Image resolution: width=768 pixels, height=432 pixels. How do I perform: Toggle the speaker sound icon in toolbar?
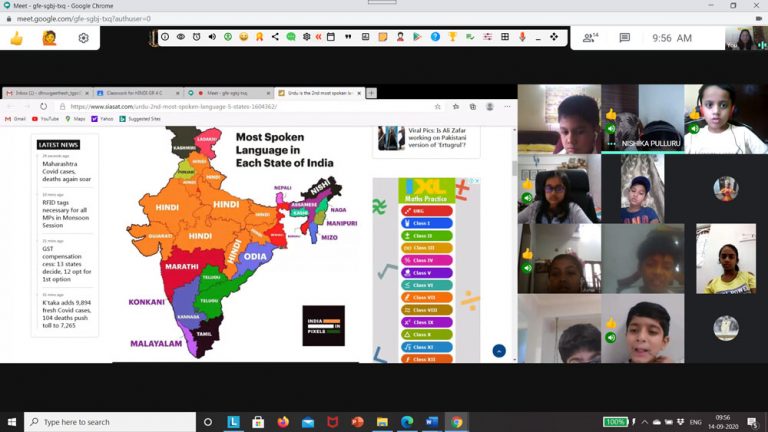tap(212, 37)
